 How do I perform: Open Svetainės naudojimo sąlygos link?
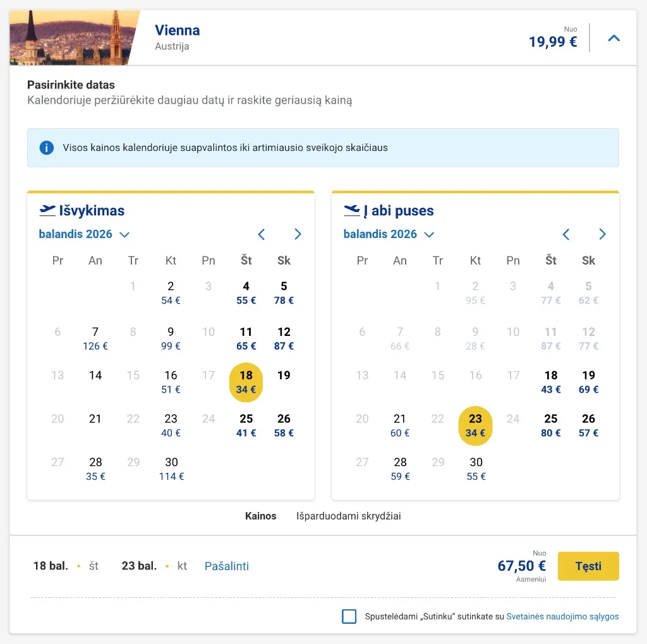(562, 616)
